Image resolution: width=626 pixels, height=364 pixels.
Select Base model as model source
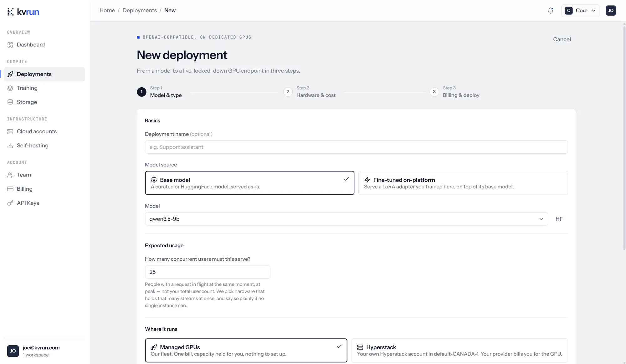click(249, 183)
